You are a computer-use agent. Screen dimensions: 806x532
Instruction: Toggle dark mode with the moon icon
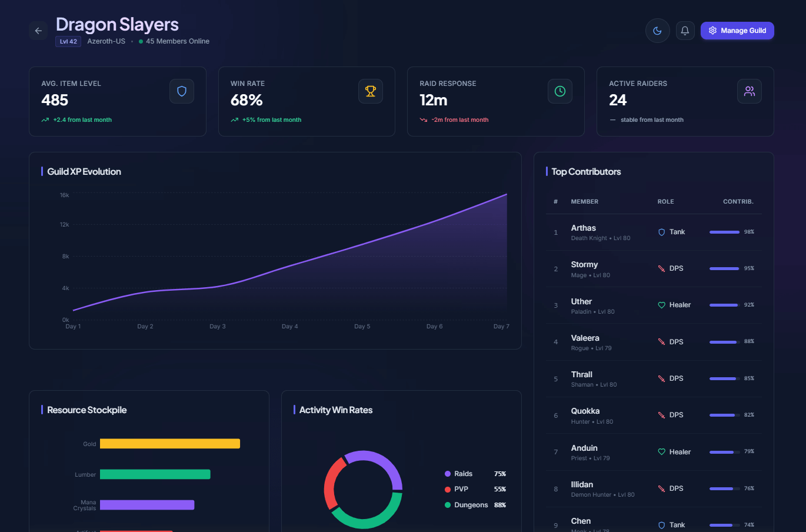[x=657, y=30]
